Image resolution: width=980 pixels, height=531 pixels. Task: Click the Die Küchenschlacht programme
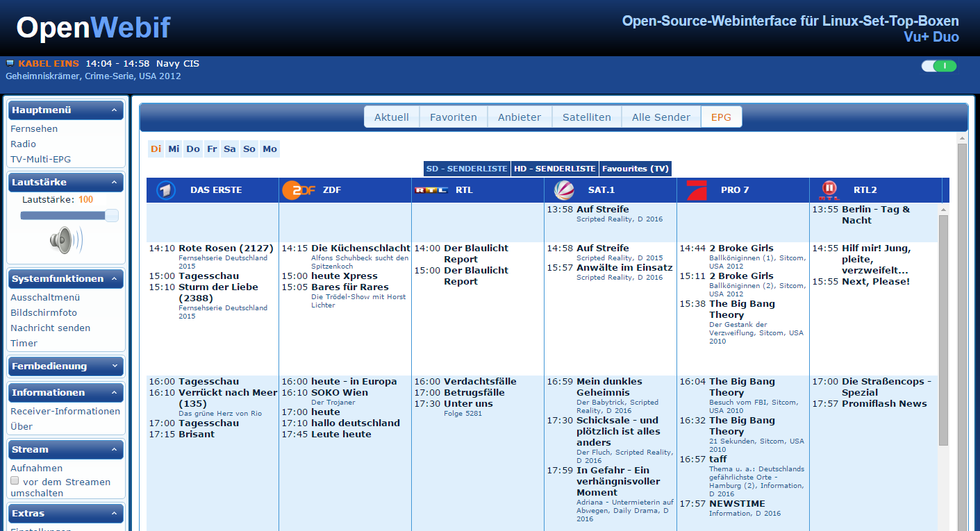[x=360, y=248]
